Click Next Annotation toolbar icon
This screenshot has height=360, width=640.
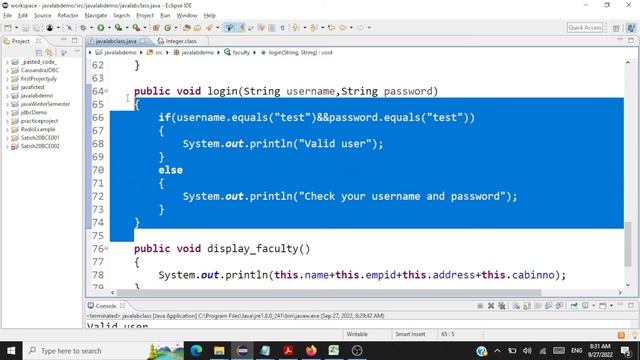[296, 28]
